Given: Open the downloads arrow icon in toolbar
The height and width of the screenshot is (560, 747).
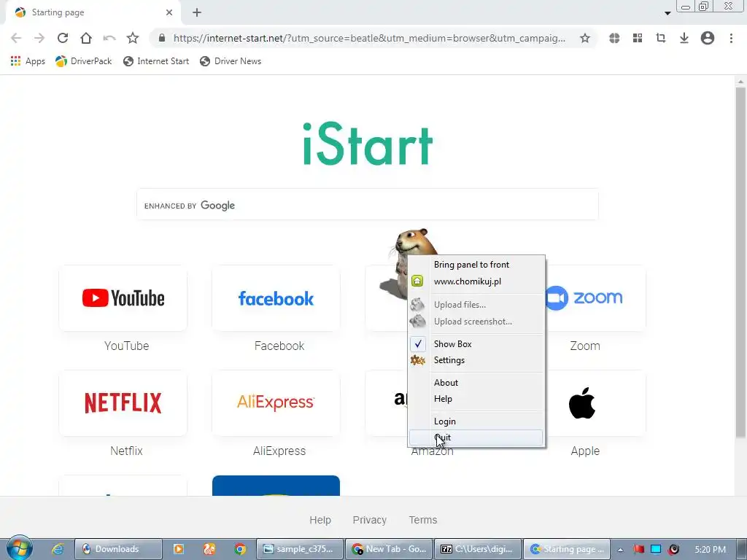Looking at the screenshot, I should 684,38.
